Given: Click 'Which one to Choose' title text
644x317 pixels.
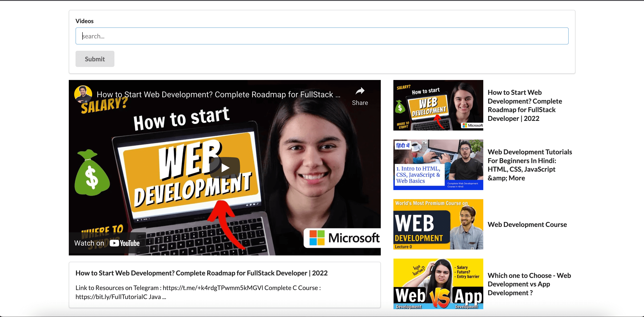Looking at the screenshot, I should (529, 284).
